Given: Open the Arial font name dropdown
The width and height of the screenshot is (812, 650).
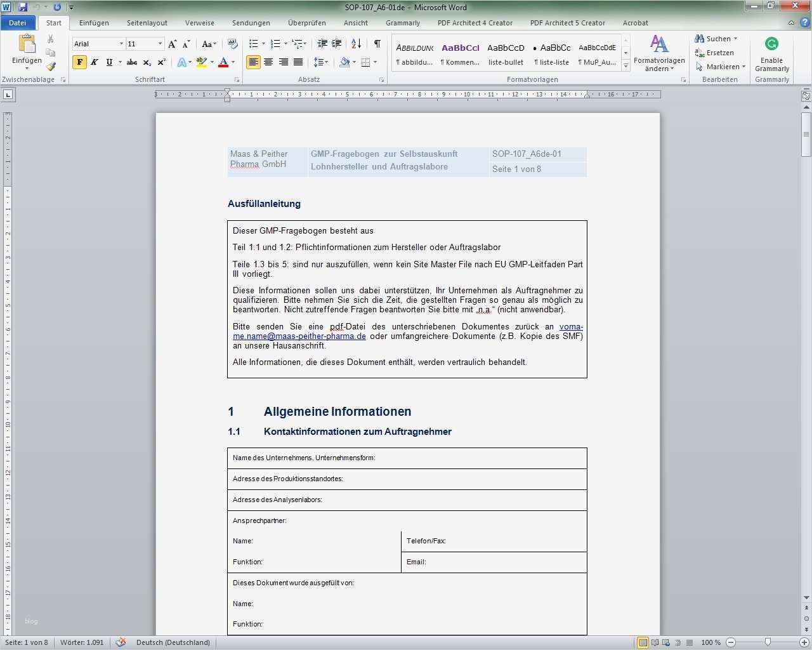Looking at the screenshot, I should (121, 44).
